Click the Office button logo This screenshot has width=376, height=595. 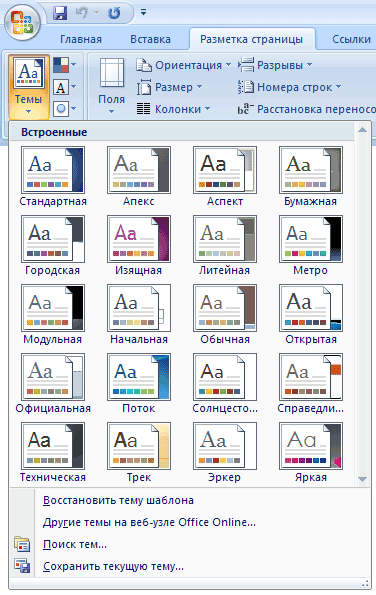pyautogui.click(x=22, y=23)
